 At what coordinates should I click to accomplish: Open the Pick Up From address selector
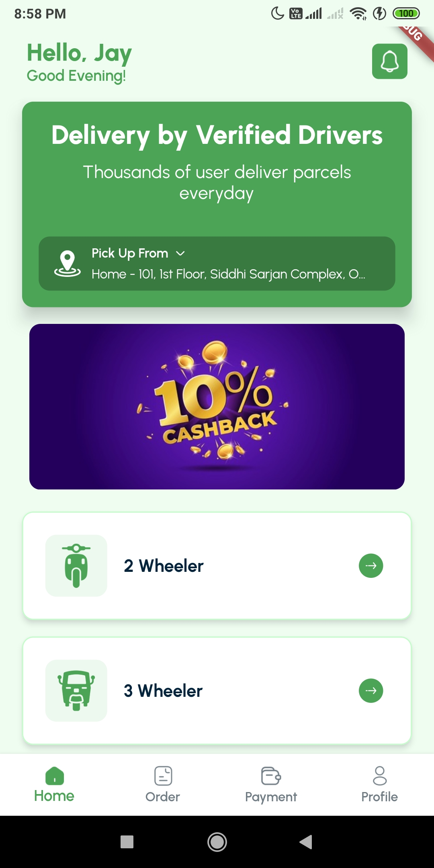click(x=217, y=264)
